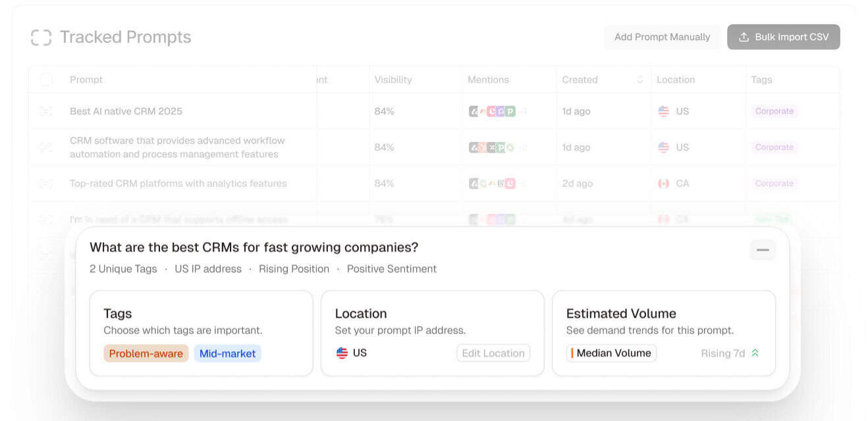Click Add Prompt Manually
868x421 pixels.
[x=662, y=37]
